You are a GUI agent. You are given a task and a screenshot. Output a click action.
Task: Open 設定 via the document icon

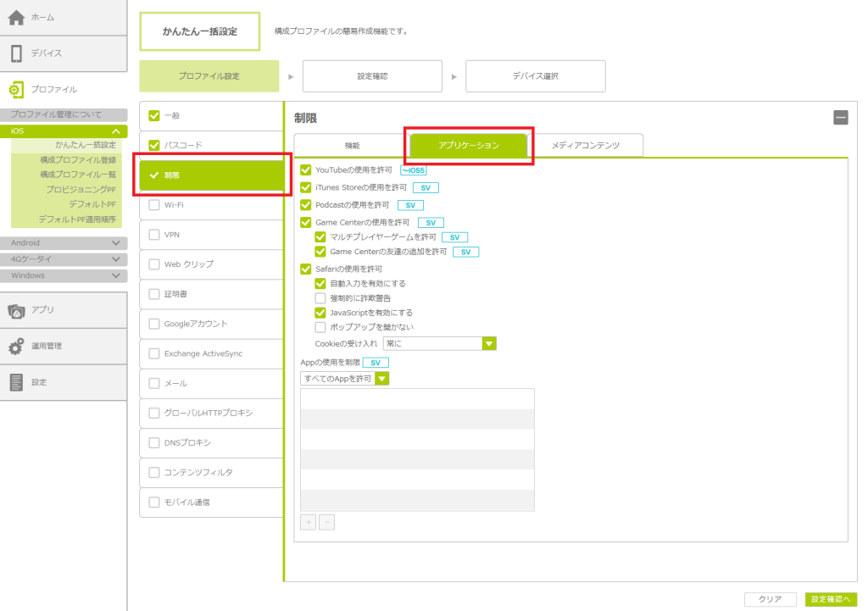pos(16,382)
